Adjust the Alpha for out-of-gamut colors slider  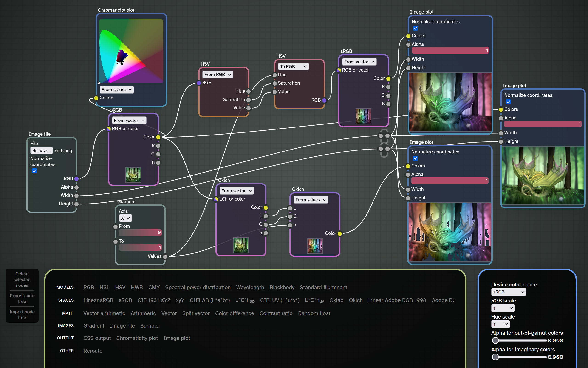click(519, 340)
